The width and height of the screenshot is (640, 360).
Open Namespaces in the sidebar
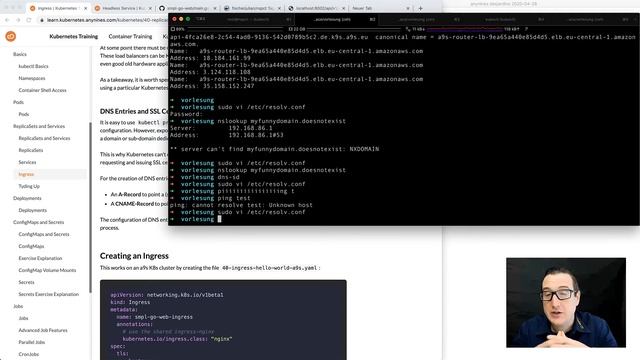[x=32, y=78]
